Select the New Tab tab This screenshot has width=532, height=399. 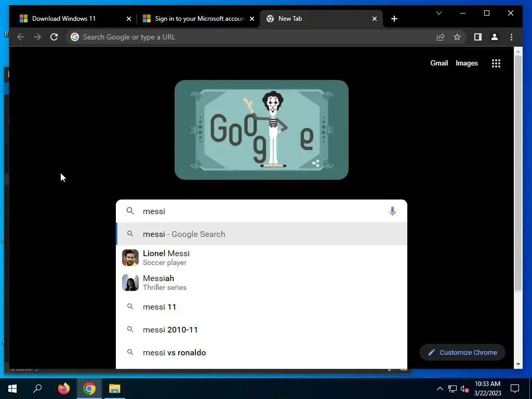point(321,19)
